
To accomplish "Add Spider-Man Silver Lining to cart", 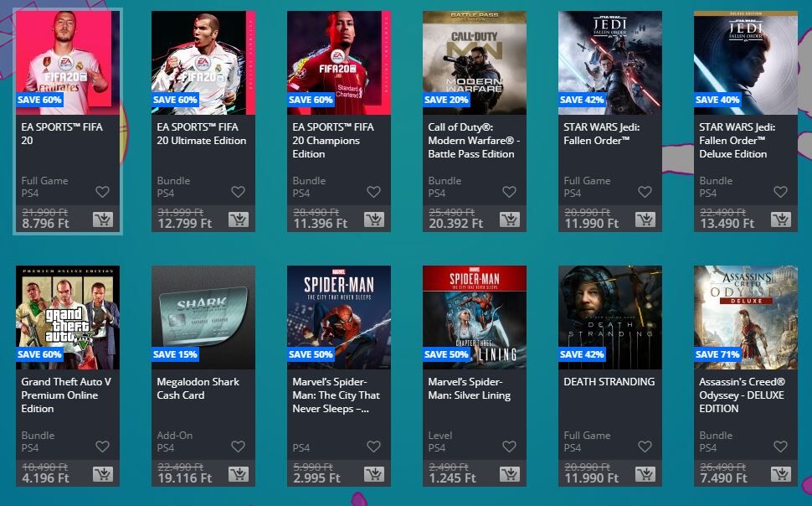I will (510, 474).
